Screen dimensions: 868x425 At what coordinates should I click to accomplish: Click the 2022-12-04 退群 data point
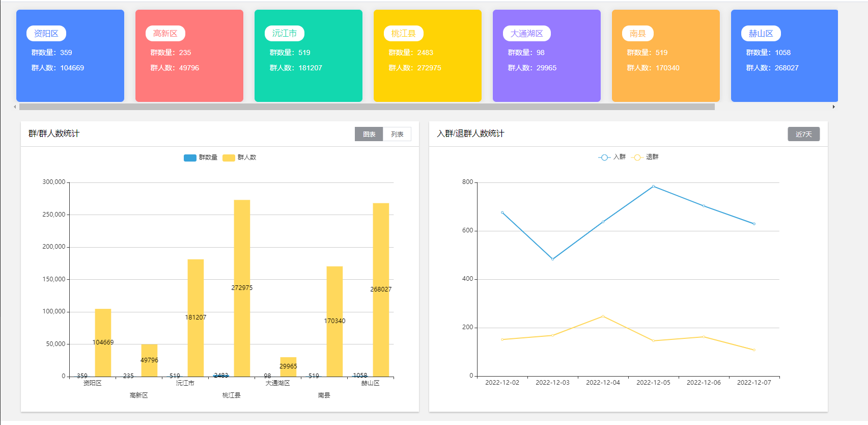point(603,316)
